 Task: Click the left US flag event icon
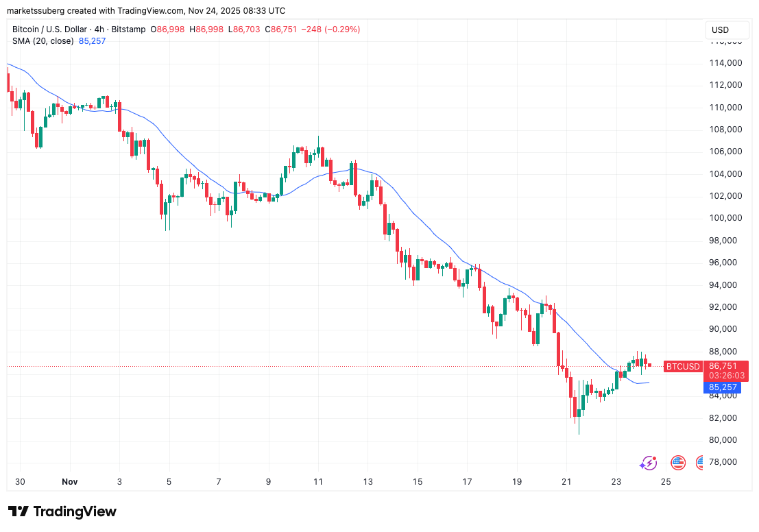pyautogui.click(x=677, y=463)
